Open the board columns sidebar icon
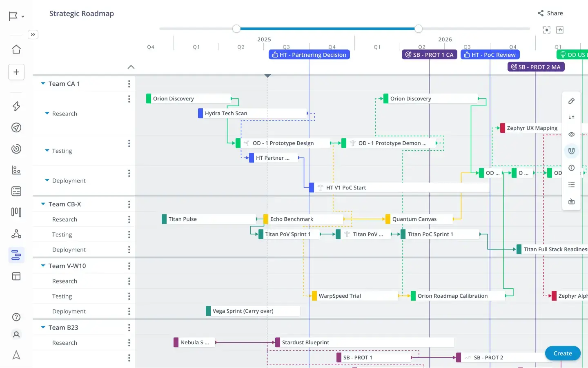Image resolution: width=588 pixels, height=368 pixels. [x=16, y=212]
